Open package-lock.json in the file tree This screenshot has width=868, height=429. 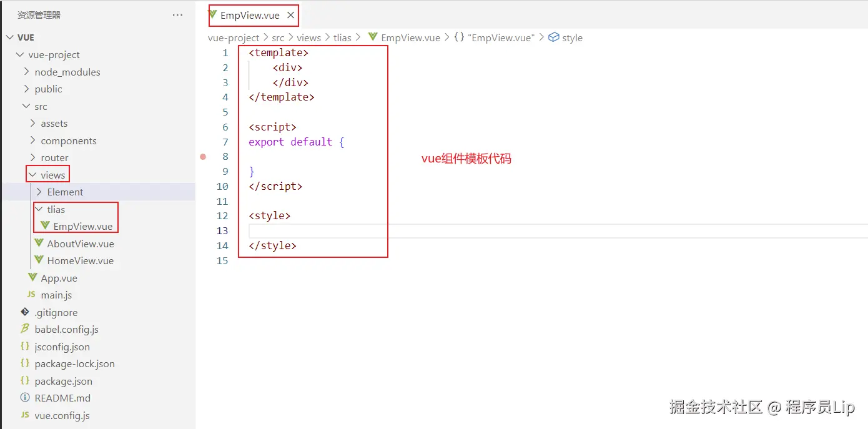pos(75,363)
